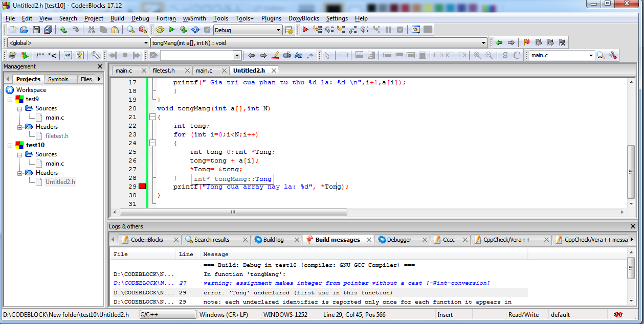This screenshot has height=324, width=644.
Task: Toggle match case Aa search option
Action: tap(299, 55)
